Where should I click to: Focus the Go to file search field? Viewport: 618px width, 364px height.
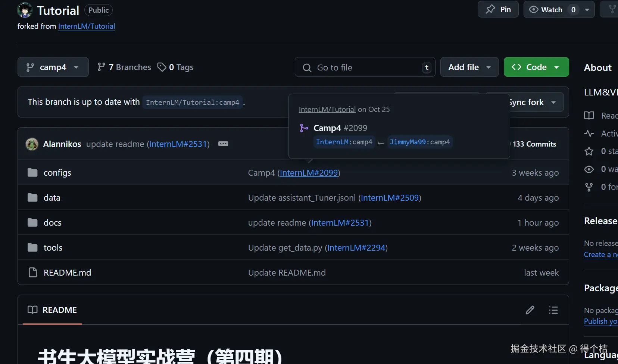tap(365, 67)
